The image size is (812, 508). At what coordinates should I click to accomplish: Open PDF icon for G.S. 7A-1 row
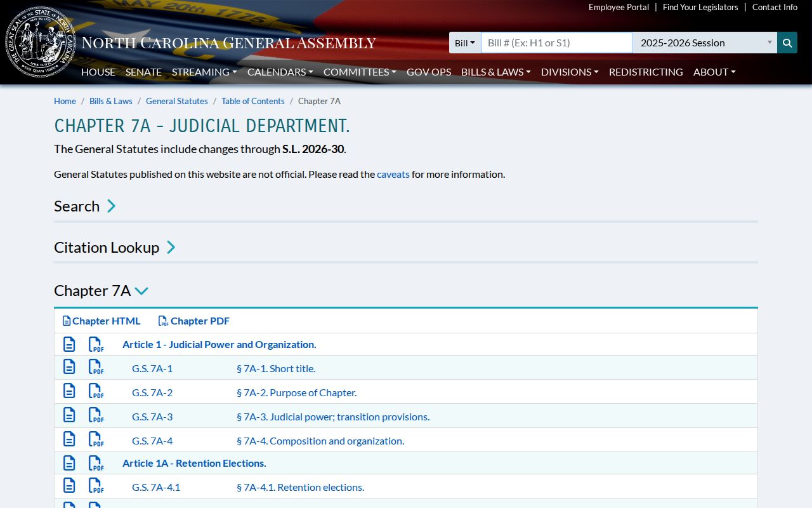(96, 367)
